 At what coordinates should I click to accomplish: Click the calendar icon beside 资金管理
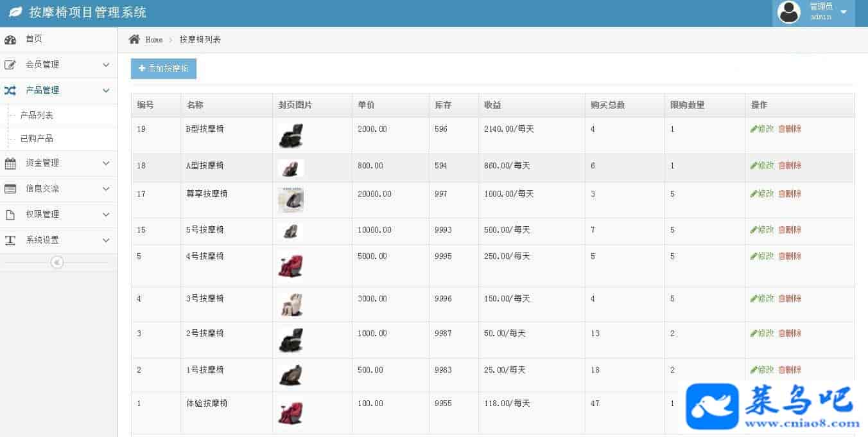pyautogui.click(x=10, y=163)
